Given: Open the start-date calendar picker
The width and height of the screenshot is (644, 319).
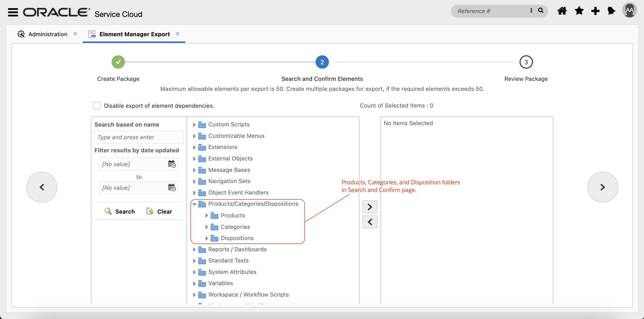Looking at the screenshot, I should (x=172, y=164).
